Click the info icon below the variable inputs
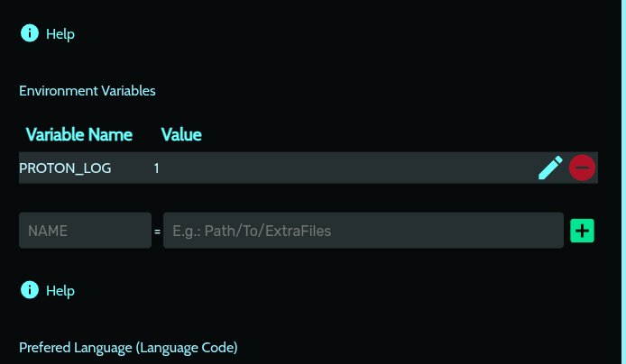The width and height of the screenshot is (626, 364). 30,290
